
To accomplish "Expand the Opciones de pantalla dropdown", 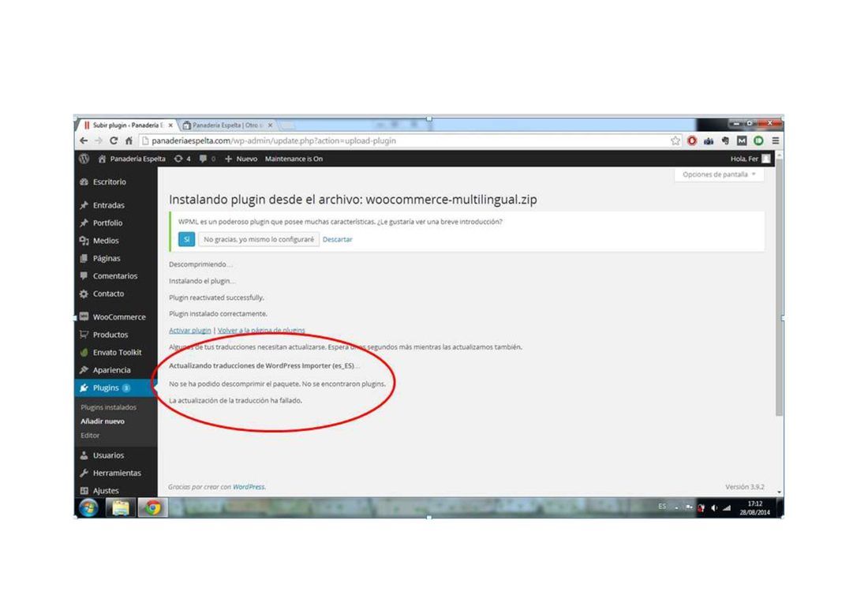I will coord(719,174).
